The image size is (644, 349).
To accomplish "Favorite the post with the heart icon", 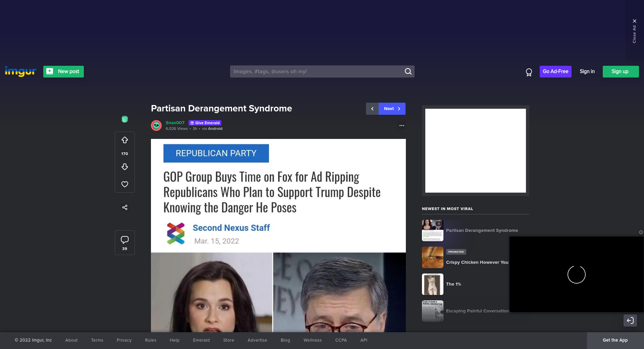I will [x=125, y=184].
